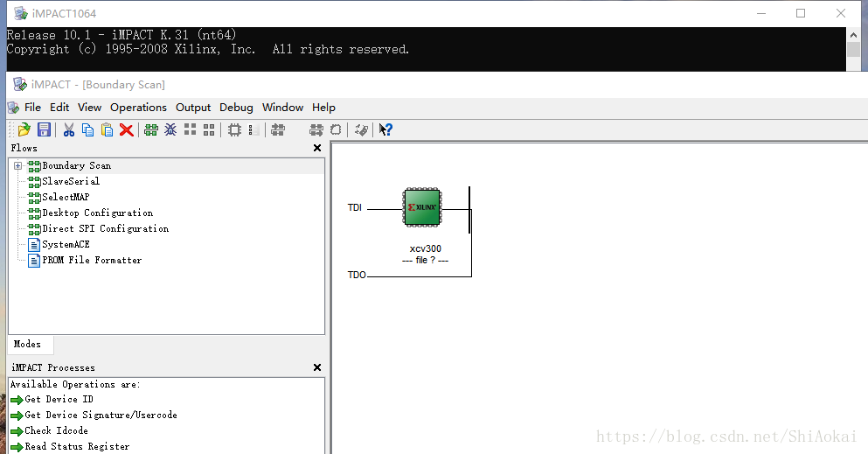
Task: Close the Flows panel
Action: 317,148
